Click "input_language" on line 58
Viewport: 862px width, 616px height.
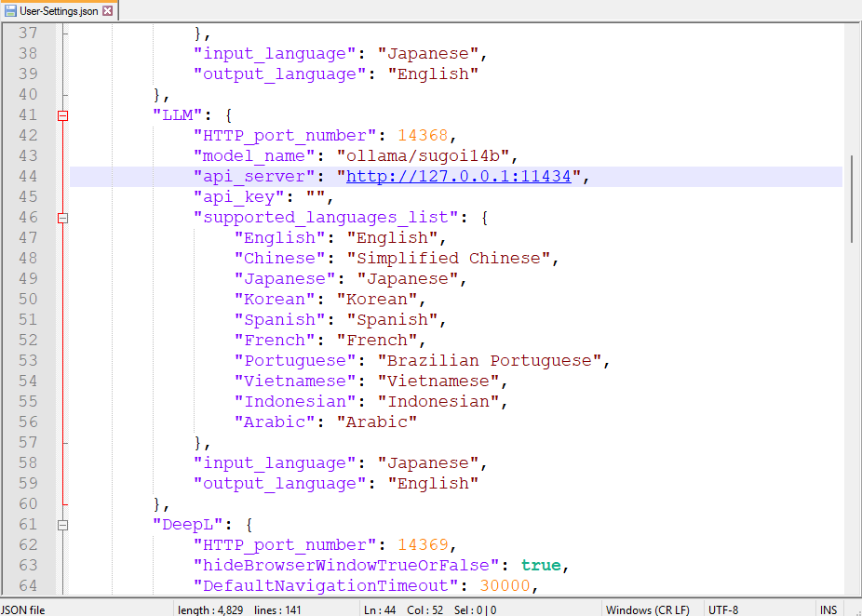point(275,463)
